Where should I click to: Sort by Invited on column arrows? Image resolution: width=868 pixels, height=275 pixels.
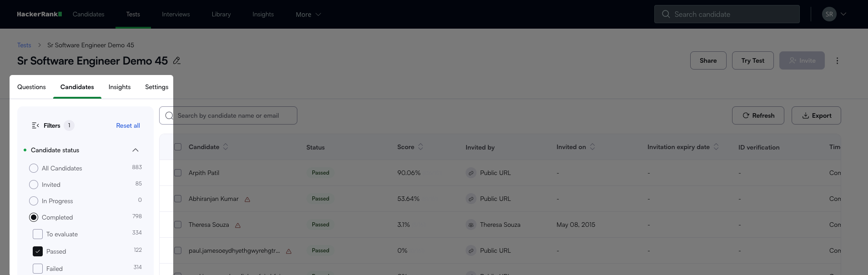coord(592,147)
